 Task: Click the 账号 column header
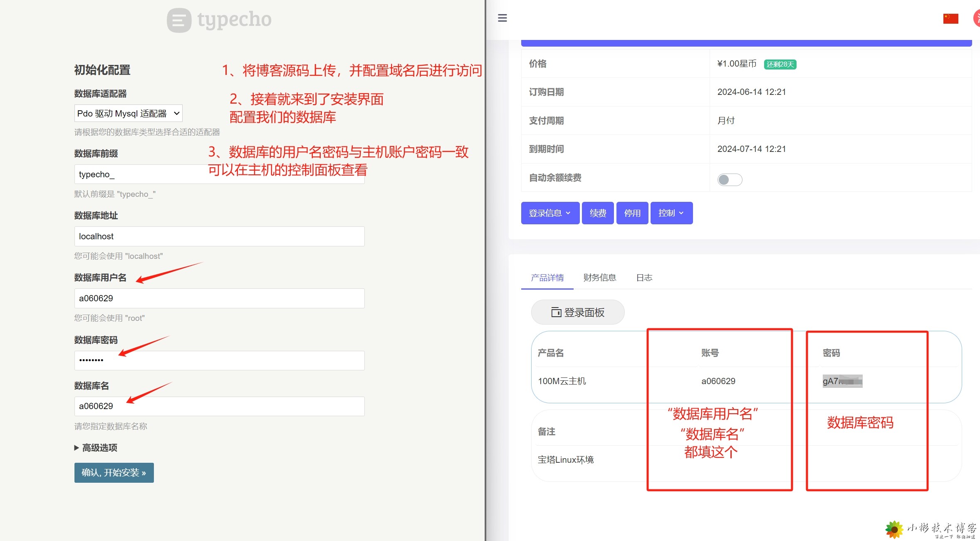tap(710, 353)
